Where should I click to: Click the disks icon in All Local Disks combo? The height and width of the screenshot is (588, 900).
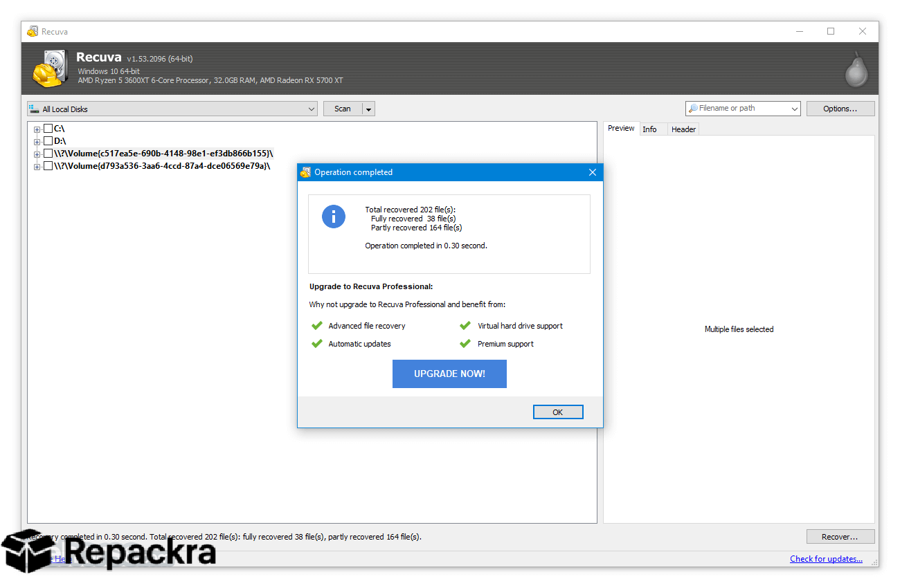[x=34, y=109]
